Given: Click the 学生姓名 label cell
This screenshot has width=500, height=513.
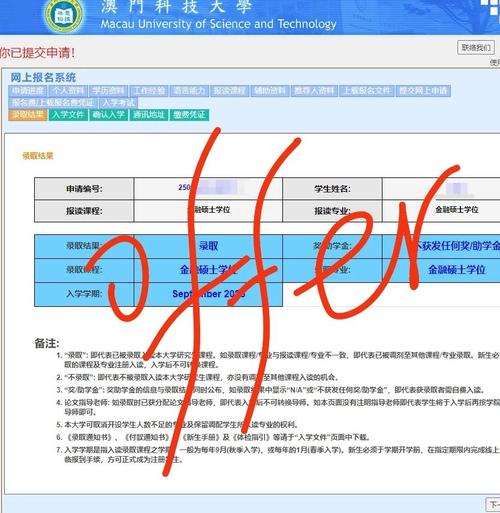Looking at the screenshot, I should pos(332,189).
